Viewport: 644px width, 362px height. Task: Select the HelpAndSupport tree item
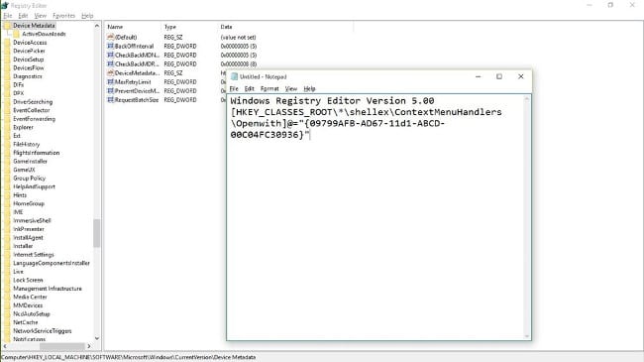tap(34, 186)
